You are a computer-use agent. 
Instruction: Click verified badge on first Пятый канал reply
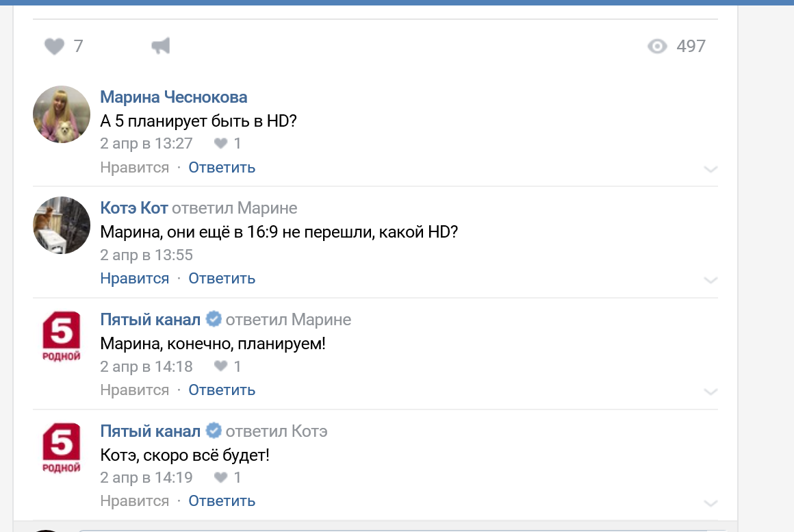[214, 319]
